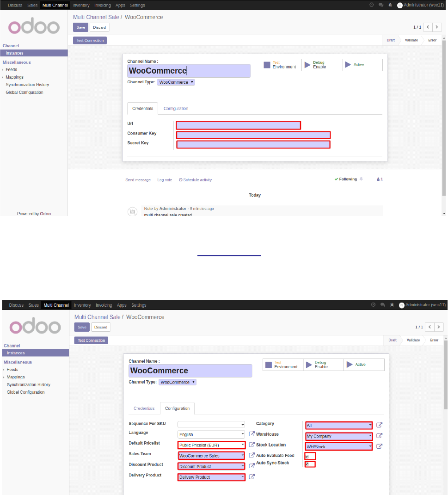
Task: Open external link beside Category field
Action: pos(379,425)
